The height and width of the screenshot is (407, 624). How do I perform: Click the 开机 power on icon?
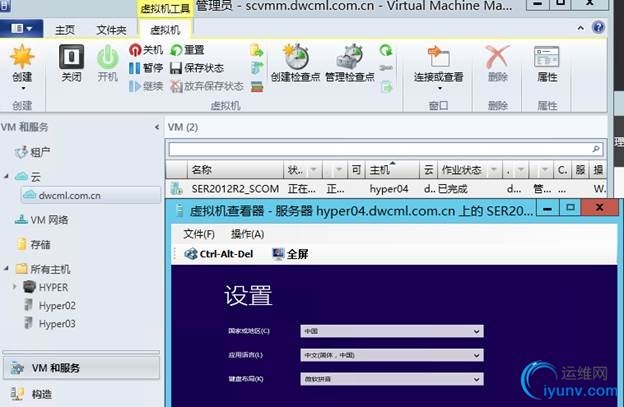[x=107, y=57]
